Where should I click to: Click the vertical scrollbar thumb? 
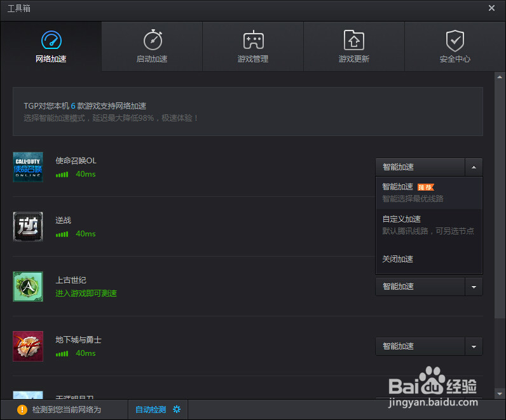click(x=500, y=200)
